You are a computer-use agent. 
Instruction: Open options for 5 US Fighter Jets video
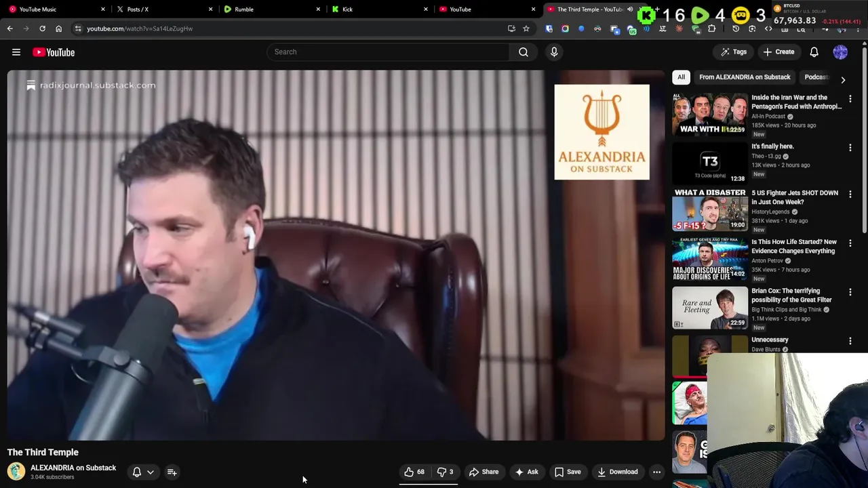(x=850, y=194)
